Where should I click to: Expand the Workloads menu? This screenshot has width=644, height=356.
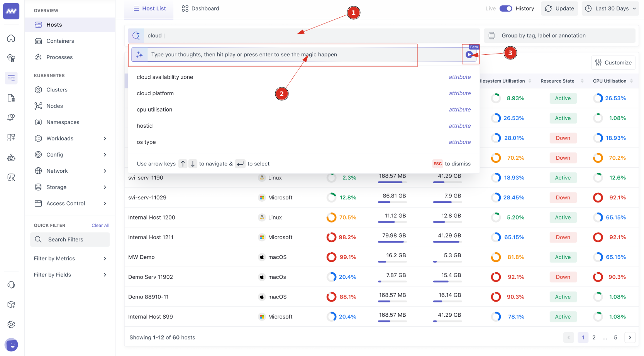(x=70, y=138)
